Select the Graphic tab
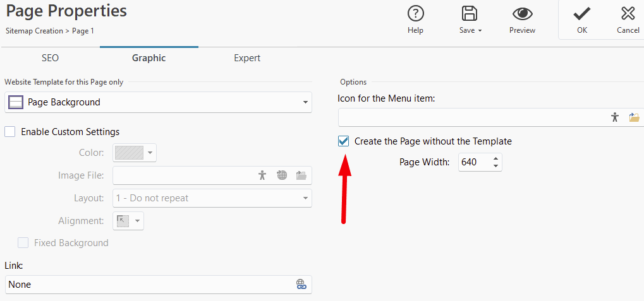 pos(149,58)
